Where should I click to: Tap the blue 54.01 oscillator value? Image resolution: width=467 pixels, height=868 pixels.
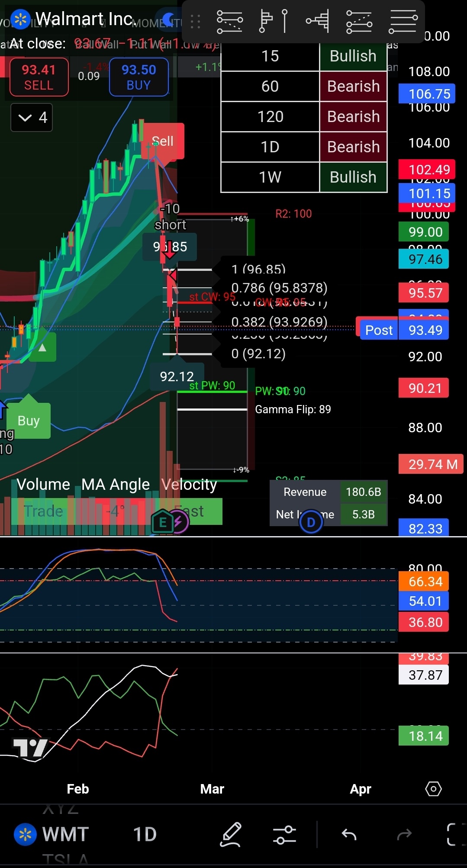pos(423,601)
